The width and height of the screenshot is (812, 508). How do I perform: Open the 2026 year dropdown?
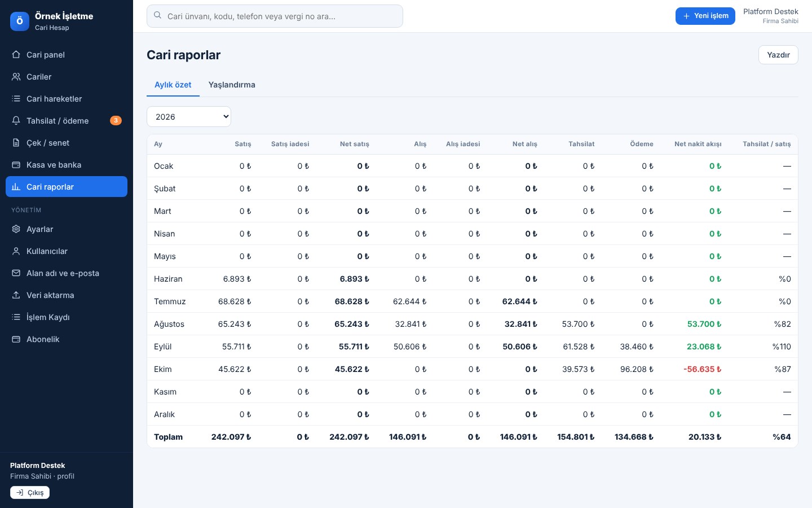click(189, 117)
